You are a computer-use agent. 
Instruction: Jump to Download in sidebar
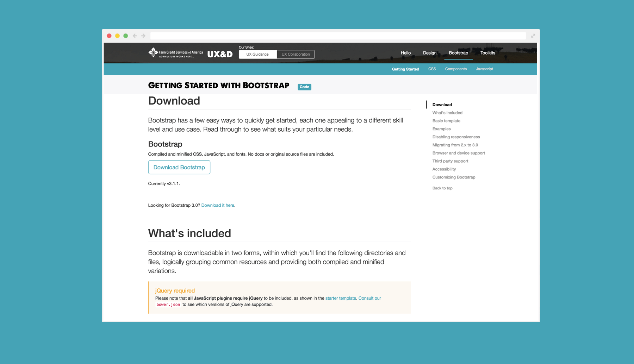pyautogui.click(x=442, y=105)
